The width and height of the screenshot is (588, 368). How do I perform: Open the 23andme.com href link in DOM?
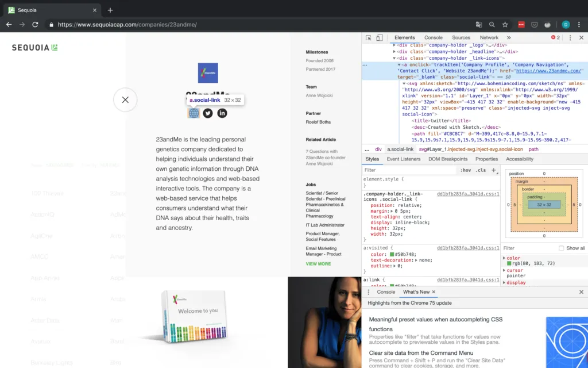tap(548, 71)
